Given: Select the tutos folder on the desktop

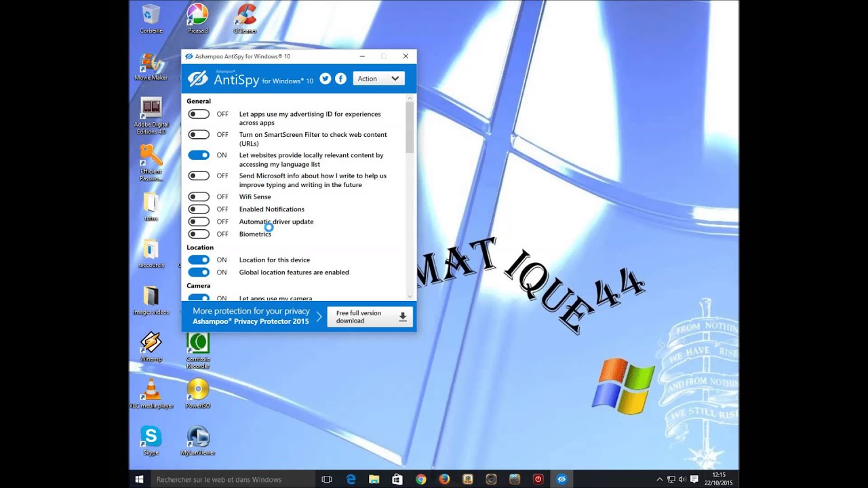Looking at the screenshot, I should pos(151,207).
